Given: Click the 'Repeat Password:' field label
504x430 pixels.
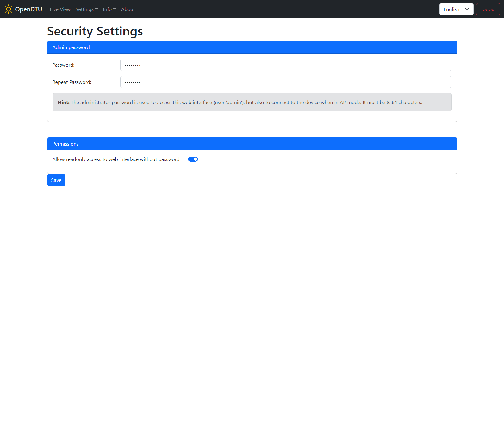Looking at the screenshot, I should [x=72, y=82].
